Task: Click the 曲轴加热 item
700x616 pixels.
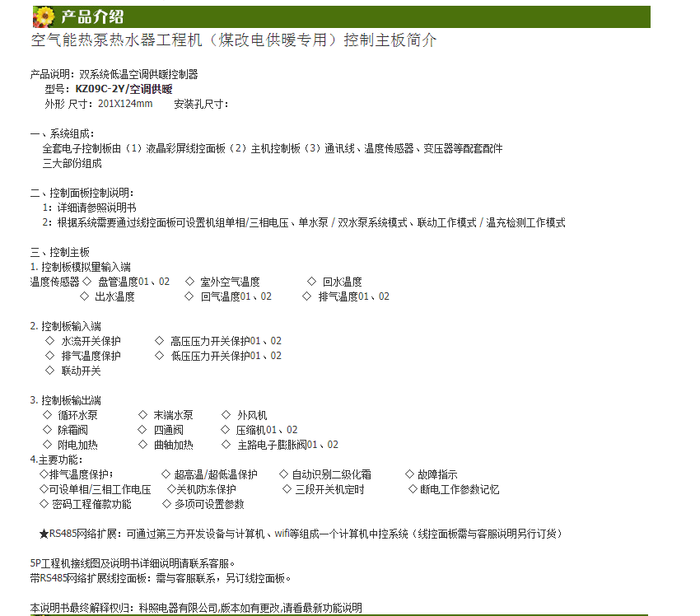Action: click(x=173, y=445)
